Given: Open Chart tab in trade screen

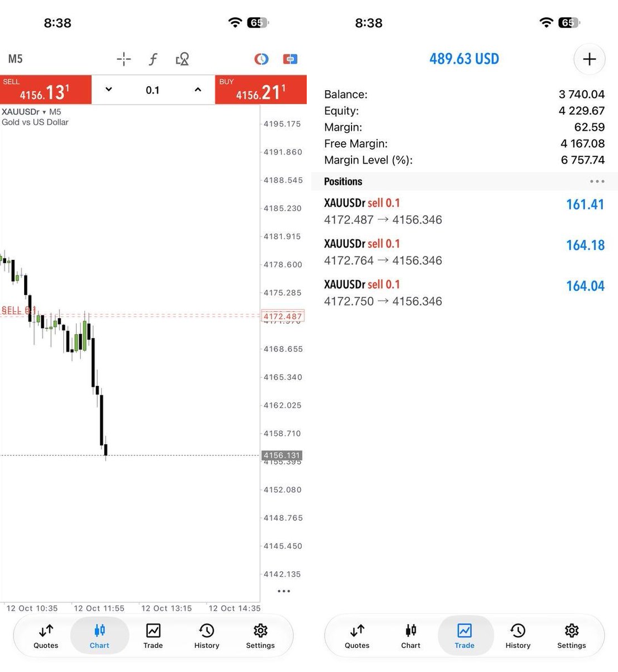Looking at the screenshot, I should click(411, 636).
